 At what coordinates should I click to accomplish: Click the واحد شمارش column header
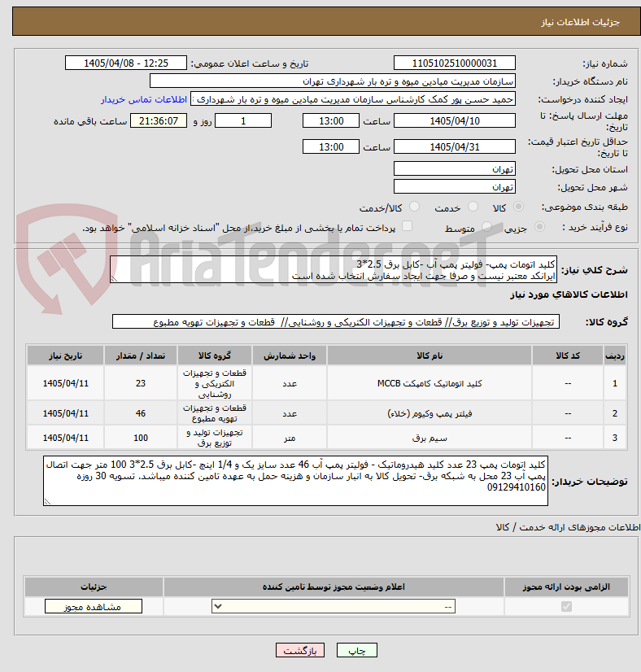[290, 356]
